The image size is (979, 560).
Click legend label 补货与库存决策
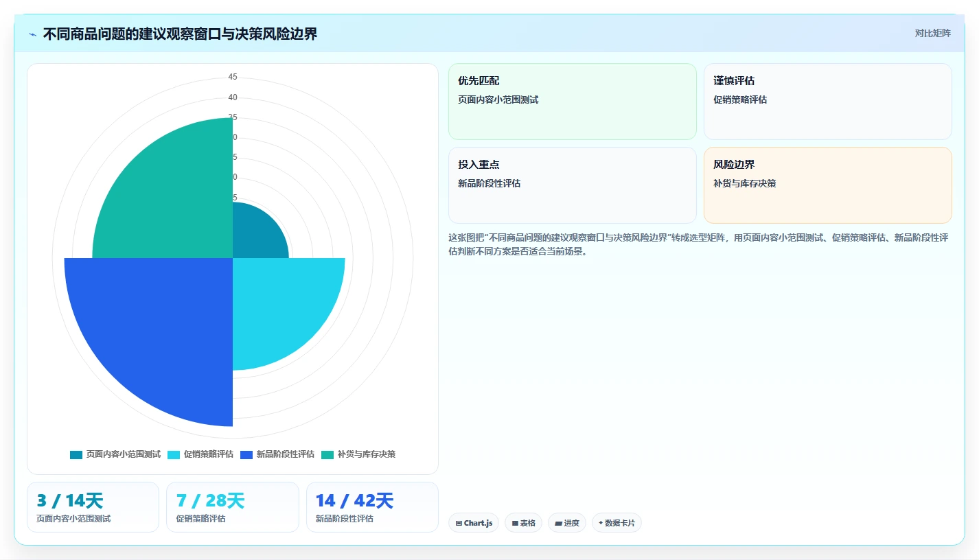click(366, 454)
